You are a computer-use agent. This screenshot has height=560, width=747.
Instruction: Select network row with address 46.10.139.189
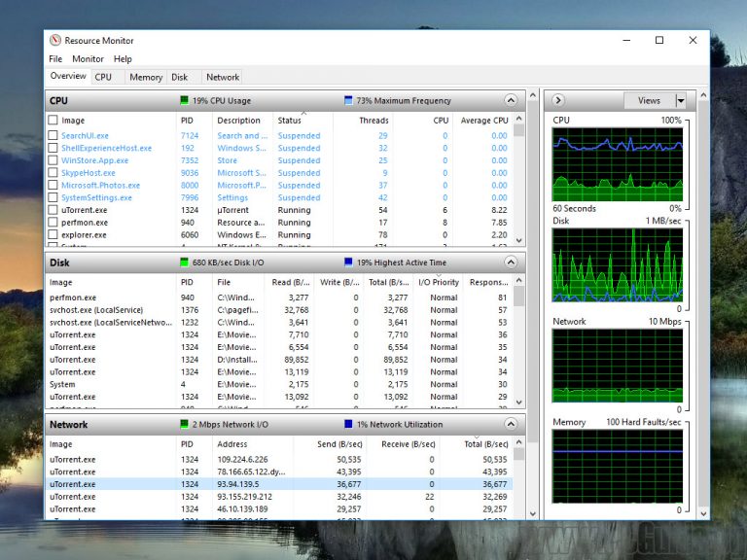coord(279,509)
